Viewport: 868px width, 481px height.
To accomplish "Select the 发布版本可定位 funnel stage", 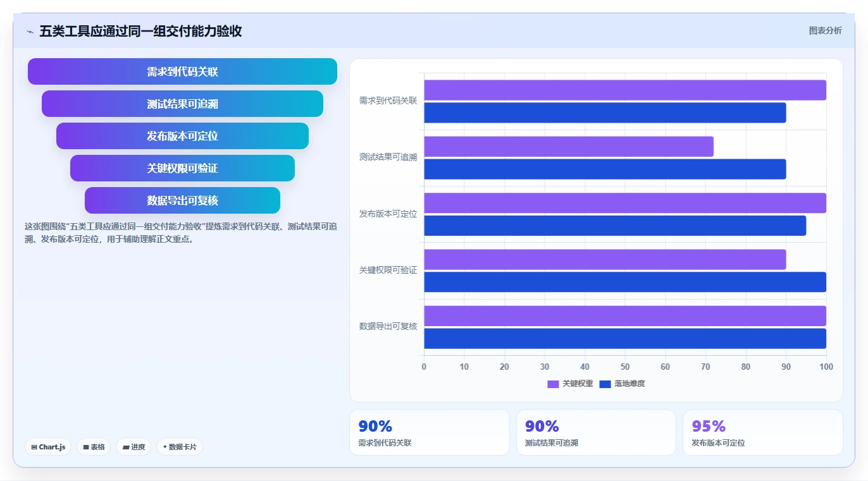I will tap(182, 136).
